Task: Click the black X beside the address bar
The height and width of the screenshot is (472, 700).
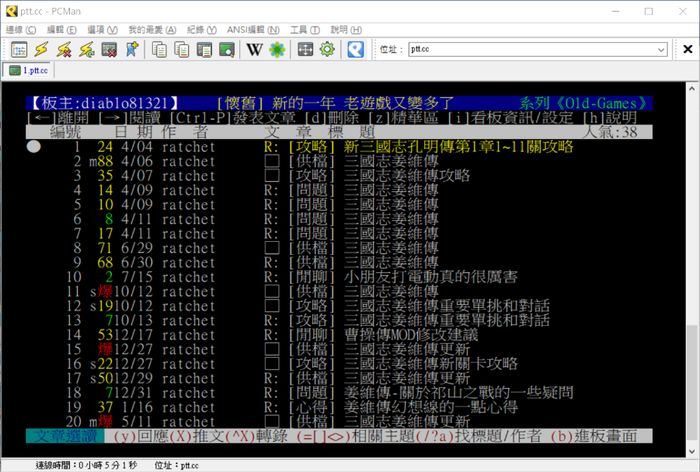Action: tap(688, 49)
